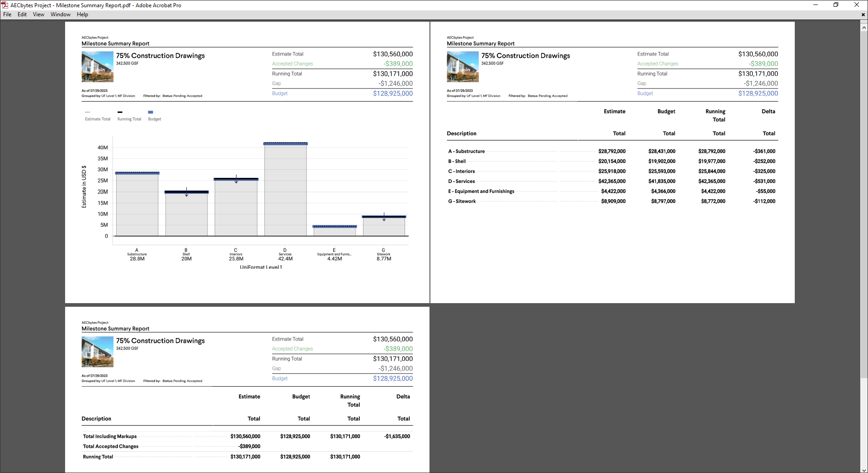Click the Running Total legend marker

120,112
